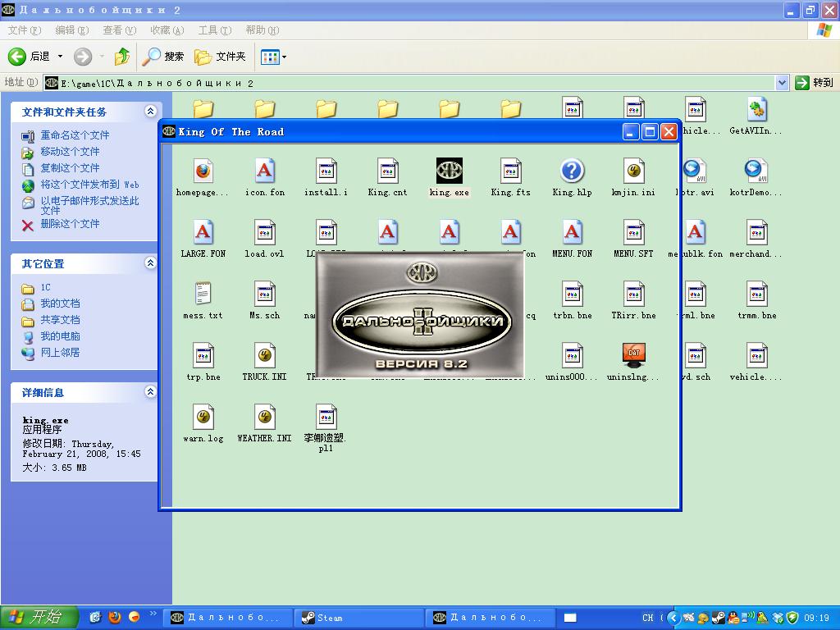Select the TRUCK.INI settings file
The height and width of the screenshot is (630, 840).
(x=264, y=356)
